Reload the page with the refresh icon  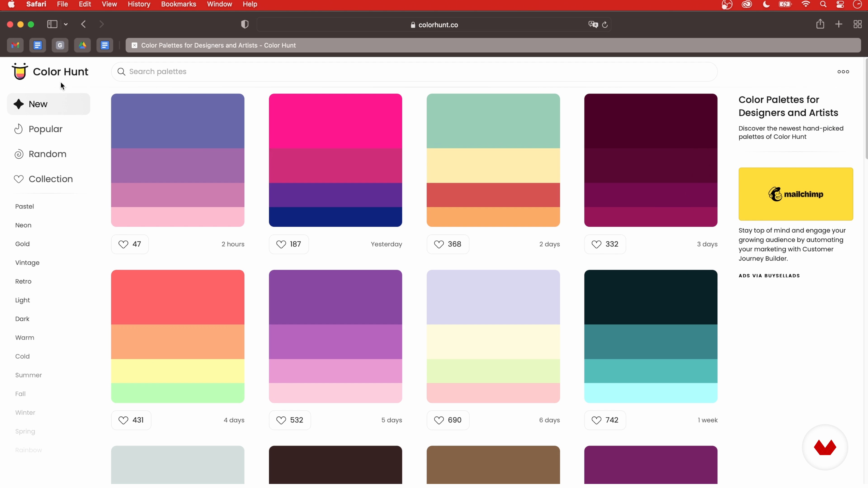pos(605,25)
